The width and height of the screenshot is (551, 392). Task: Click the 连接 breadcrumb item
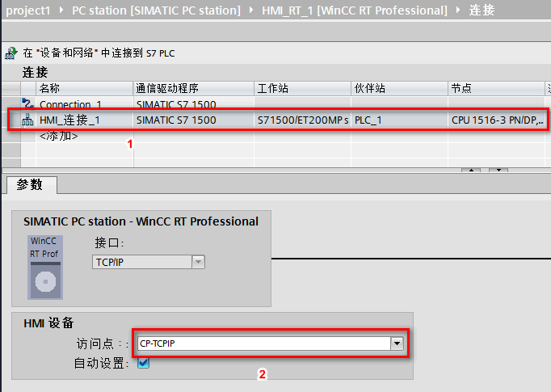click(x=482, y=11)
